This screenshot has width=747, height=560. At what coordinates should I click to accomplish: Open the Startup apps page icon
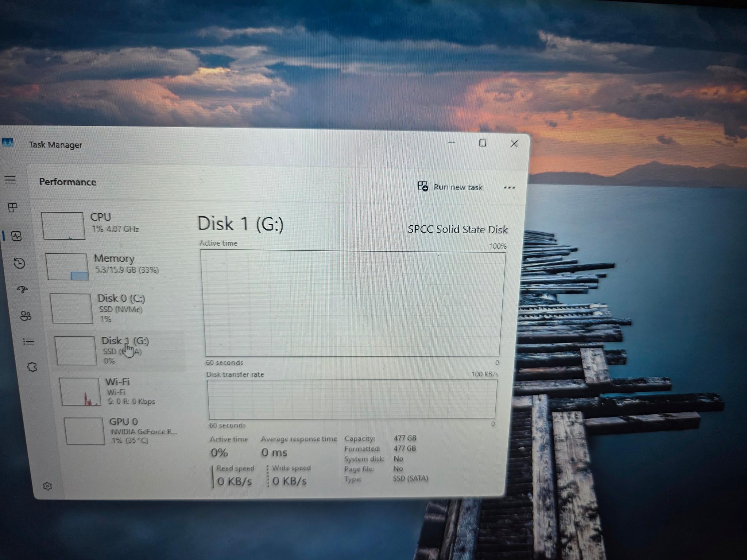tap(23, 289)
